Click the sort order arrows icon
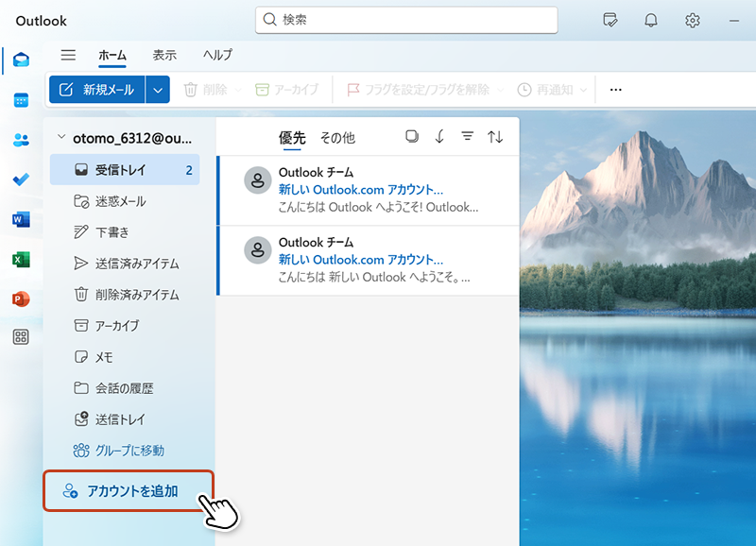The image size is (756, 546). pos(495,137)
